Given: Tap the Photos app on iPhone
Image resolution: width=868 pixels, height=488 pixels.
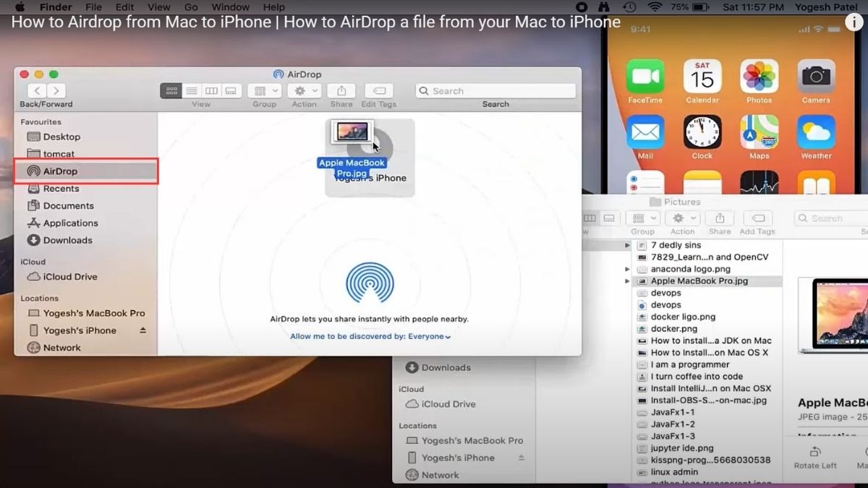Looking at the screenshot, I should click(759, 77).
